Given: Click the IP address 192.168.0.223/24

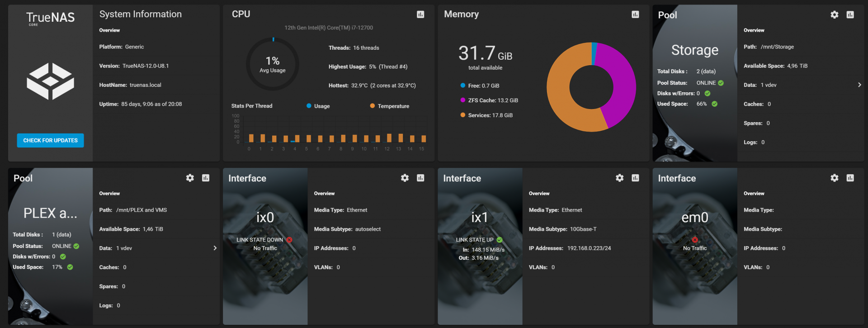Looking at the screenshot, I should [589, 248].
